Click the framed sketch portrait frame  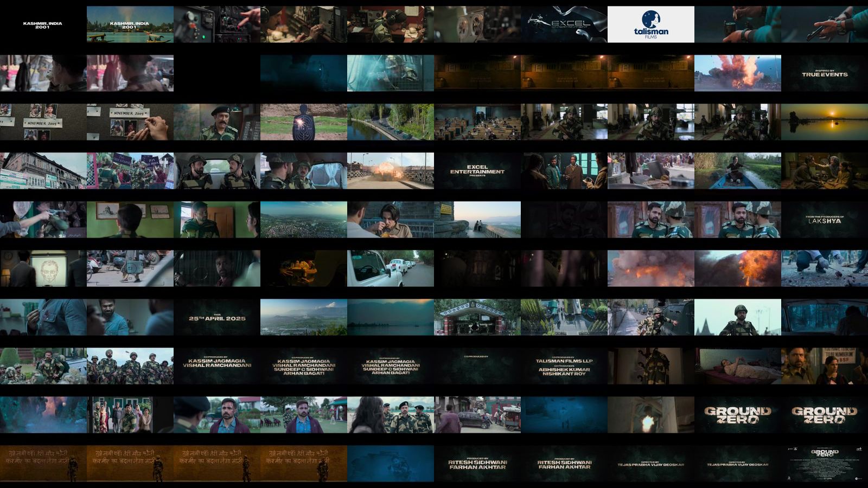pos(43,268)
